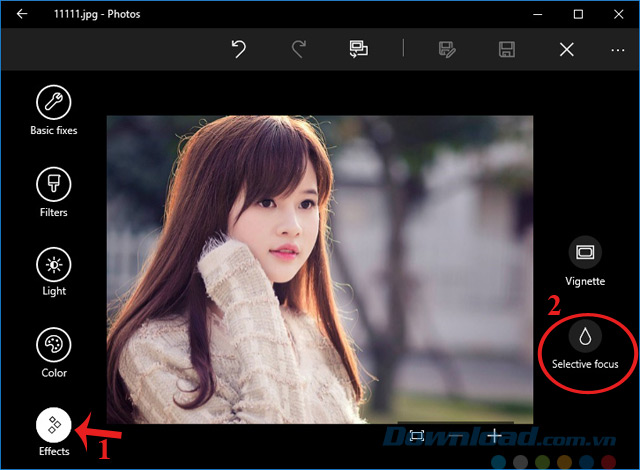Image resolution: width=640 pixels, height=470 pixels.
Task: Click the photo preview of the girl
Action: (320, 269)
